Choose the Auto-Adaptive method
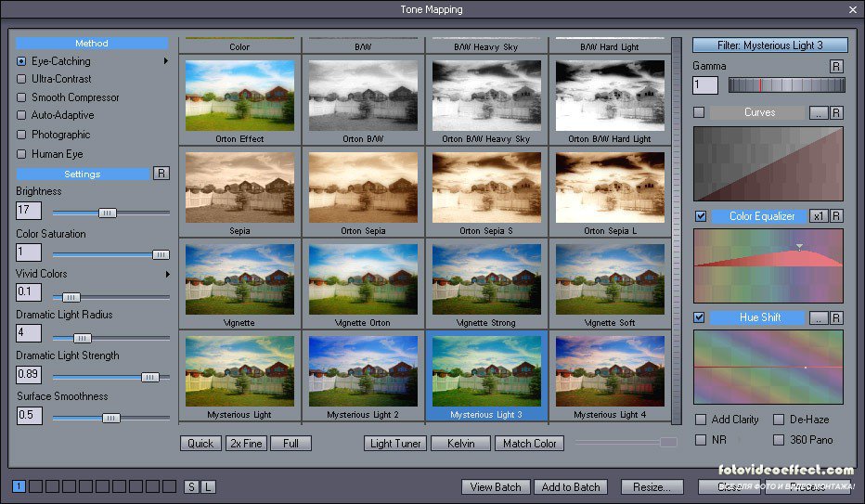Image resolution: width=865 pixels, height=504 pixels. pyautogui.click(x=21, y=115)
